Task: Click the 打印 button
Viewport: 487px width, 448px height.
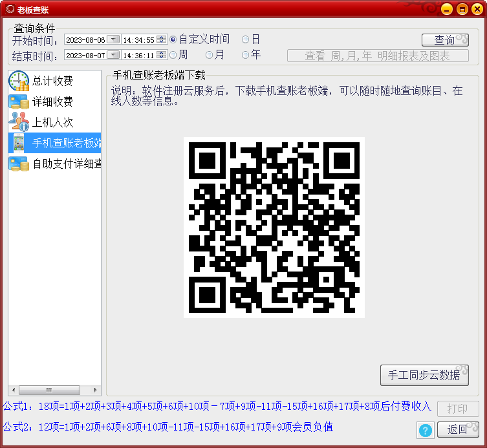Action: pyautogui.click(x=458, y=409)
